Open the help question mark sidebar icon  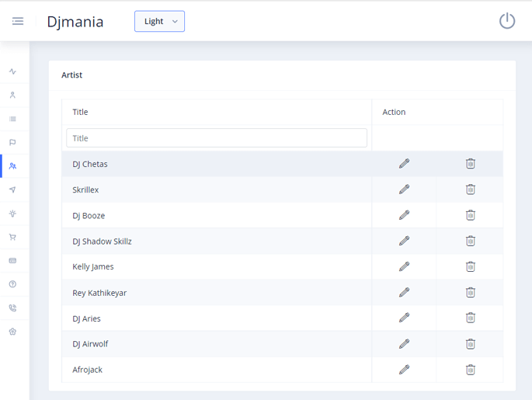click(x=12, y=284)
